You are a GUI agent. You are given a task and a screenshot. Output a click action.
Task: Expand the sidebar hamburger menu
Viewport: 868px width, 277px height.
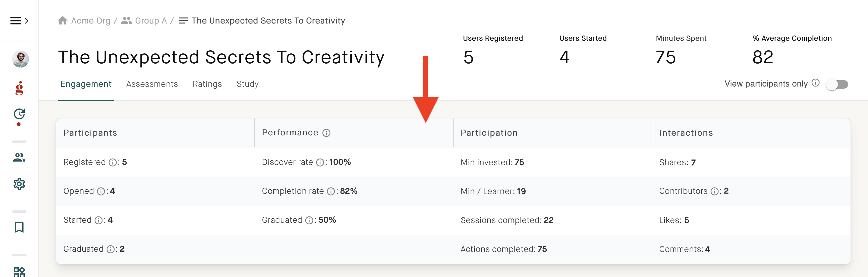19,21
